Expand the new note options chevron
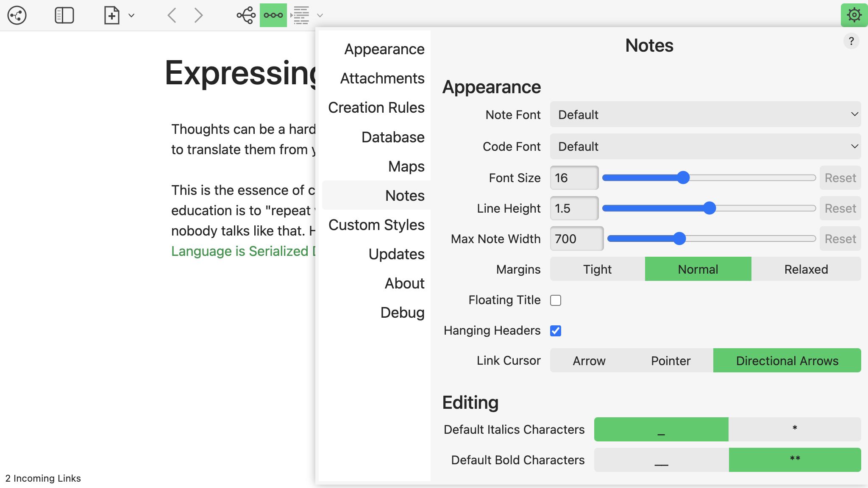The image size is (868, 488). coord(131,15)
